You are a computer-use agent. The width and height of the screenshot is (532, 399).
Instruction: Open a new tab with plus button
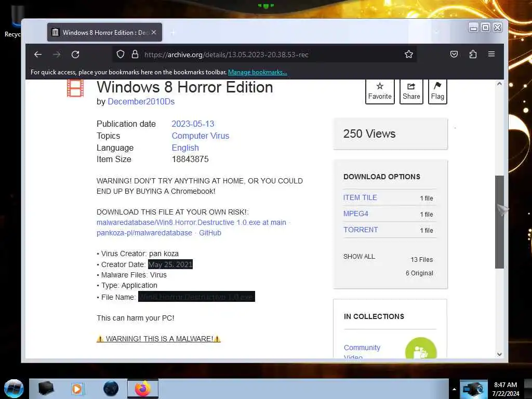coord(173,33)
